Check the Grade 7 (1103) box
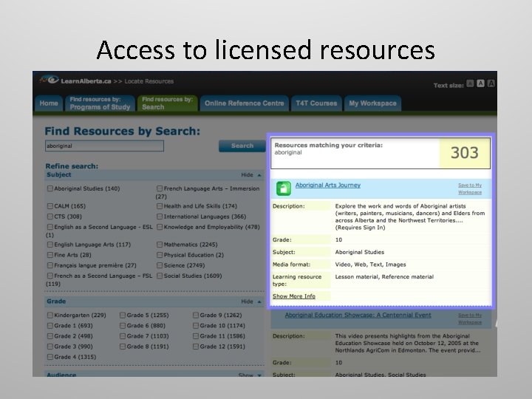The width and height of the screenshot is (532, 399). 123,336
